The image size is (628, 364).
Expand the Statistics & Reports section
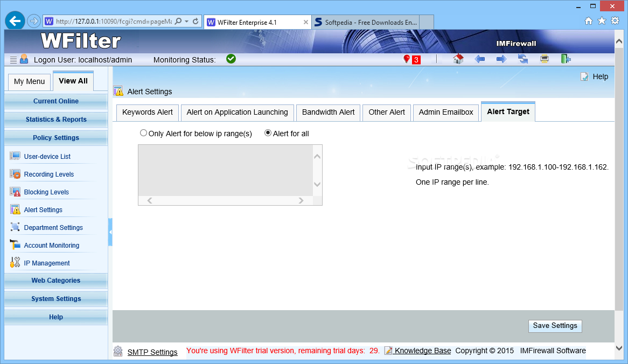point(56,120)
